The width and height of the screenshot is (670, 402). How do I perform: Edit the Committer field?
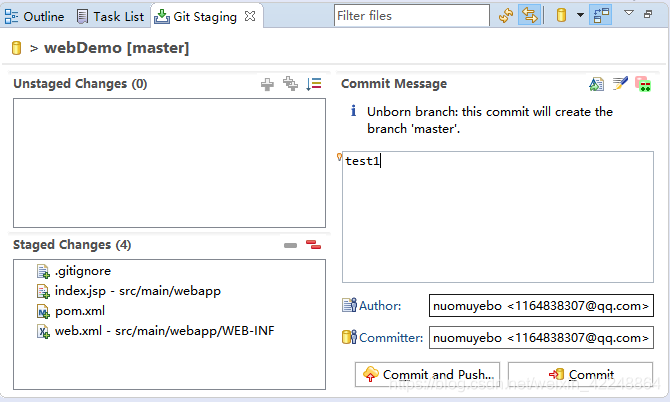(541, 337)
